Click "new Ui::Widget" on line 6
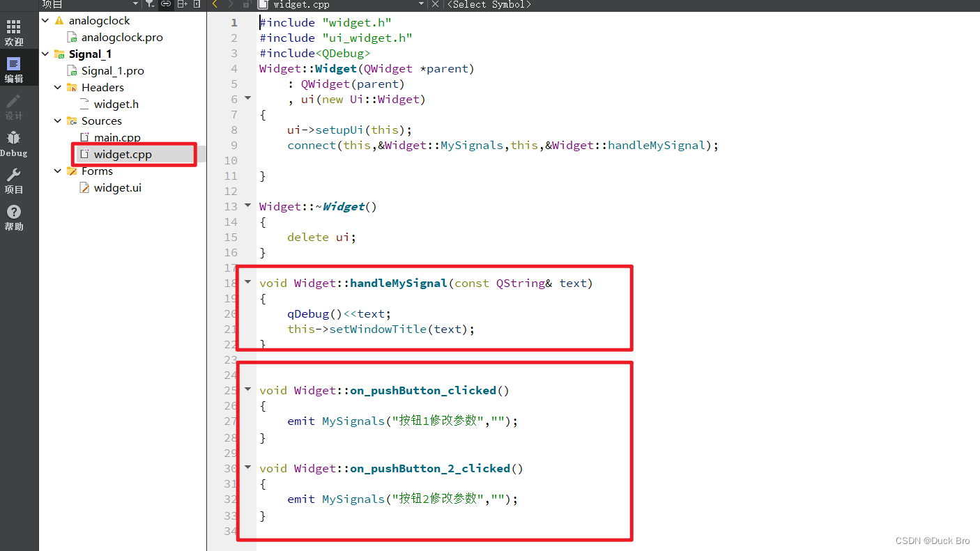980x551 pixels. [x=370, y=99]
